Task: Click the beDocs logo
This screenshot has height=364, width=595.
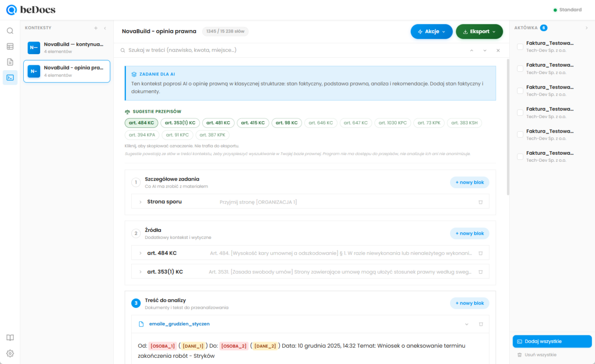Action: coord(31,10)
